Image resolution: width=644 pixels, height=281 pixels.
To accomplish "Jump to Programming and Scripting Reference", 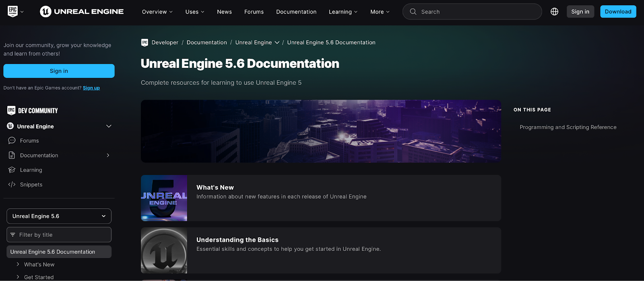I will point(568,127).
